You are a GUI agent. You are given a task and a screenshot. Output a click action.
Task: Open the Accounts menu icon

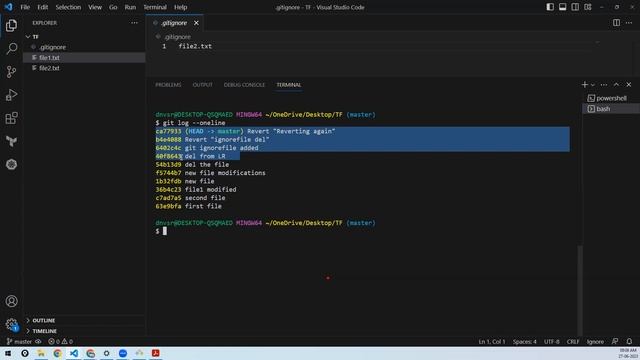click(x=11, y=301)
